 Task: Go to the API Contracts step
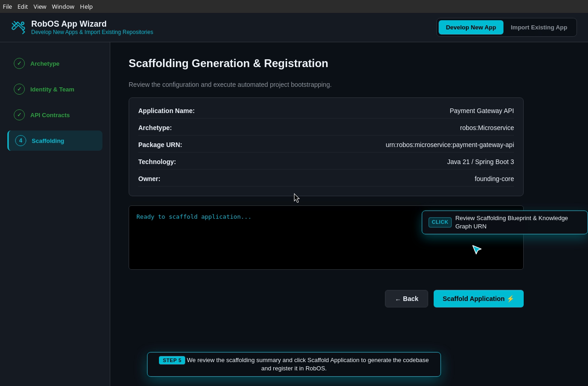pyautogui.click(x=55, y=115)
